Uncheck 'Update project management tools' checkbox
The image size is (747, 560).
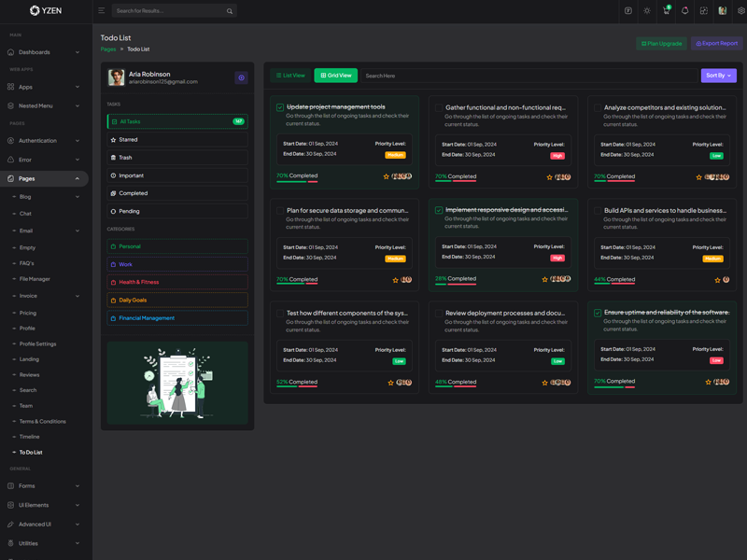pyautogui.click(x=280, y=107)
